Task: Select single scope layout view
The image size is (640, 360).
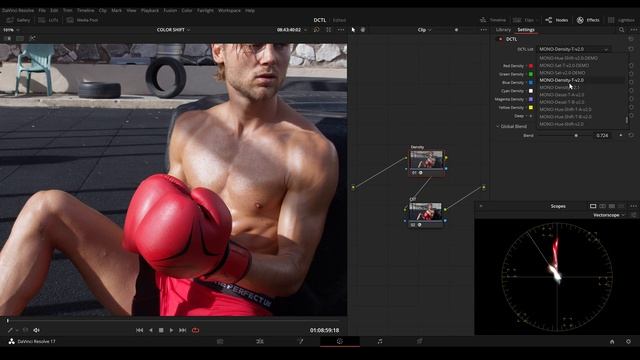Action: 593,206
